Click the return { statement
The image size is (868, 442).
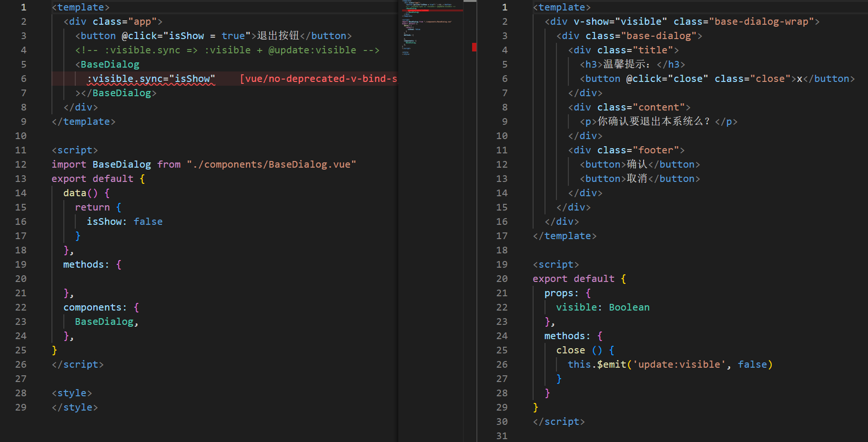click(x=98, y=207)
